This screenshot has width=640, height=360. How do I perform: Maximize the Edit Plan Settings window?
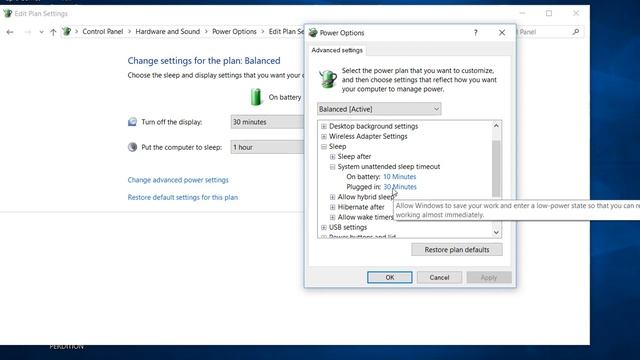549,13
